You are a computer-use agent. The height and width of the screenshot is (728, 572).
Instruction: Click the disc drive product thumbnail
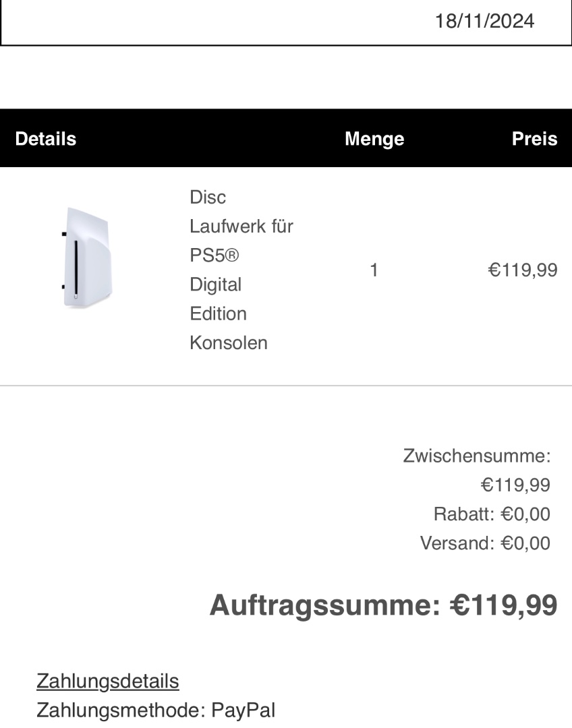click(88, 259)
